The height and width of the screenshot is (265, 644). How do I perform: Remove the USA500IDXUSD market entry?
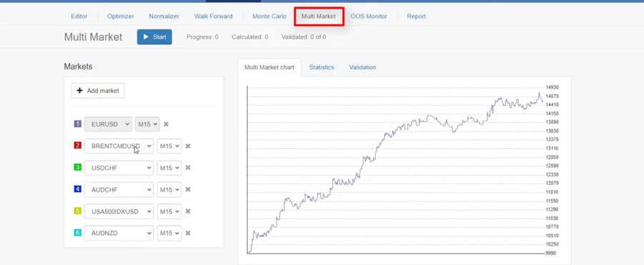pos(187,211)
